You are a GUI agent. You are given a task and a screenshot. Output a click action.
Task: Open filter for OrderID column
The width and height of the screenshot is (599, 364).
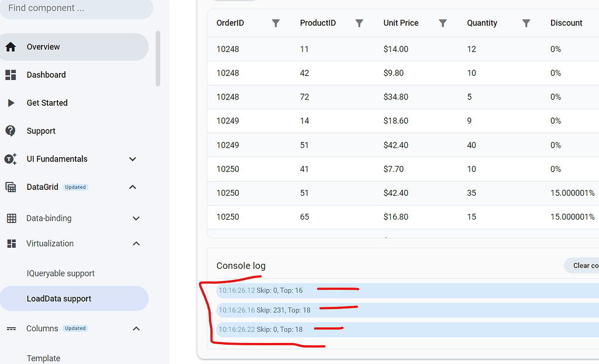[x=276, y=23]
